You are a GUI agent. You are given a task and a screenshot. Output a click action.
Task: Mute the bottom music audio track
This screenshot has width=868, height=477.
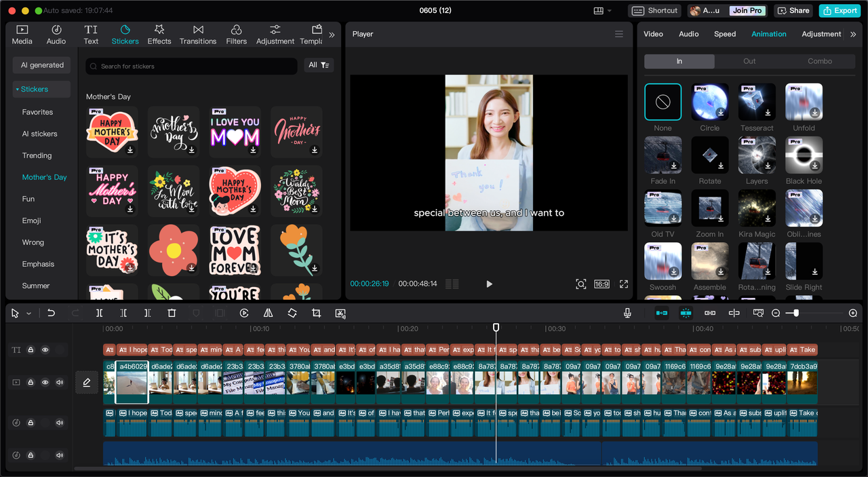[60, 455]
